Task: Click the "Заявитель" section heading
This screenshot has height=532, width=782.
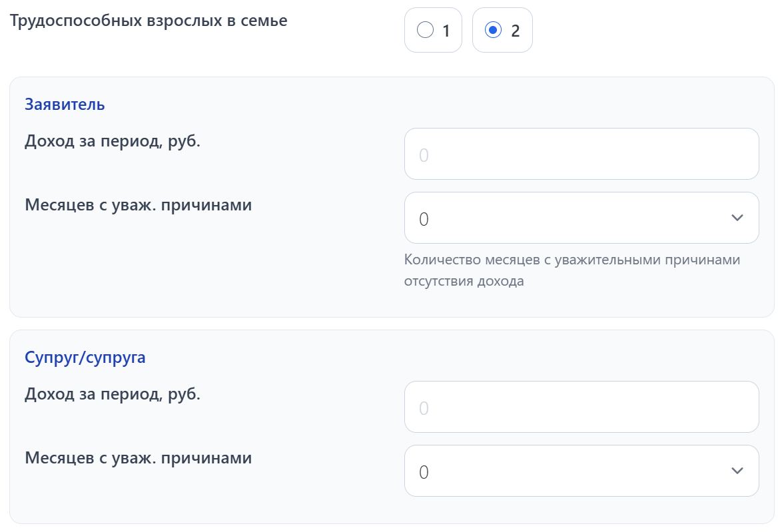Action: [65, 105]
